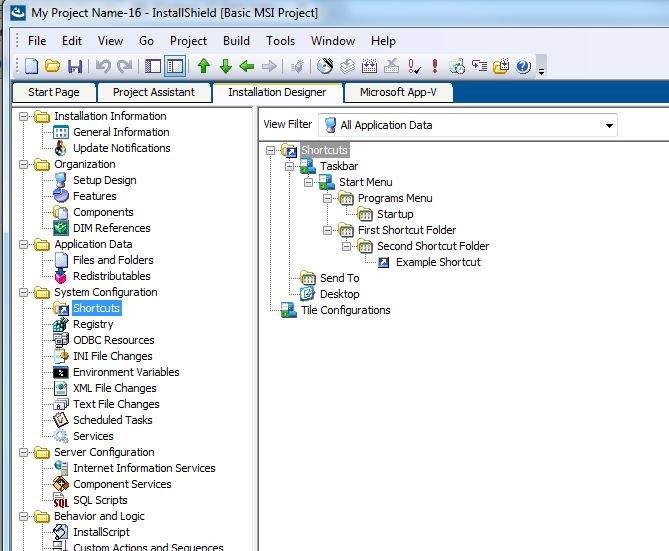Open the Build menu
This screenshot has width=669, height=551.
coord(236,41)
